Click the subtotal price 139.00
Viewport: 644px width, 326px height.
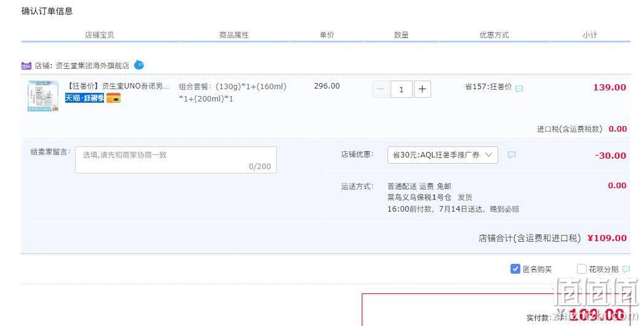click(610, 87)
